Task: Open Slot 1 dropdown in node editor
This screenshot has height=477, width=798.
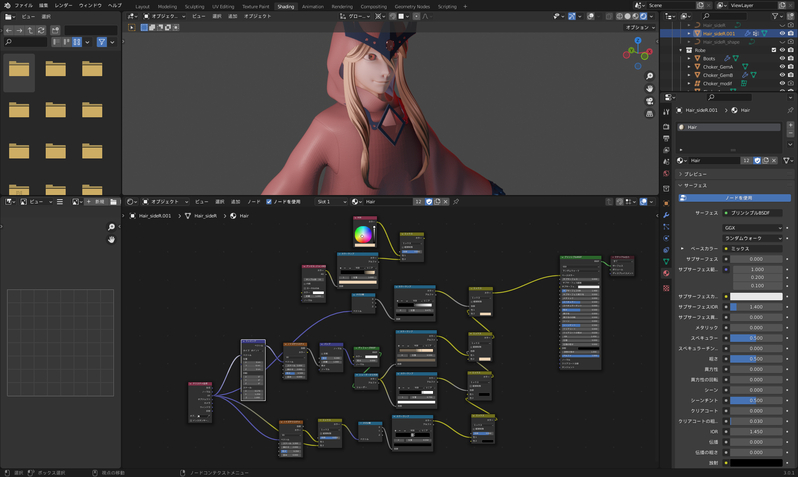Action: pyautogui.click(x=331, y=202)
